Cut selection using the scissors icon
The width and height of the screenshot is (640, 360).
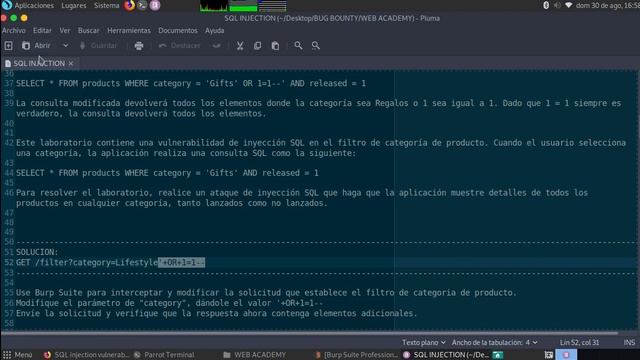click(x=240, y=46)
